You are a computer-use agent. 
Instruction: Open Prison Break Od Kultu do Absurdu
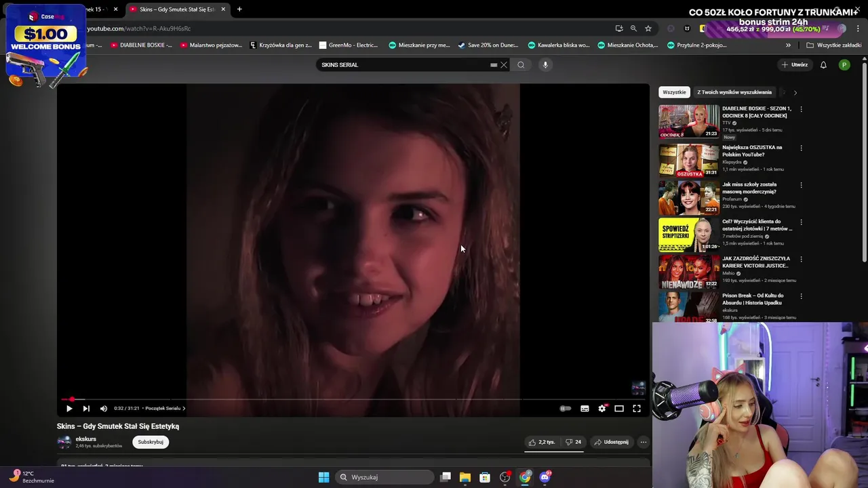(x=753, y=299)
